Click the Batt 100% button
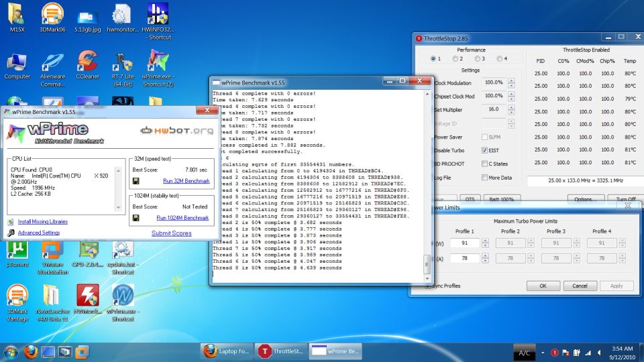 coord(502,199)
